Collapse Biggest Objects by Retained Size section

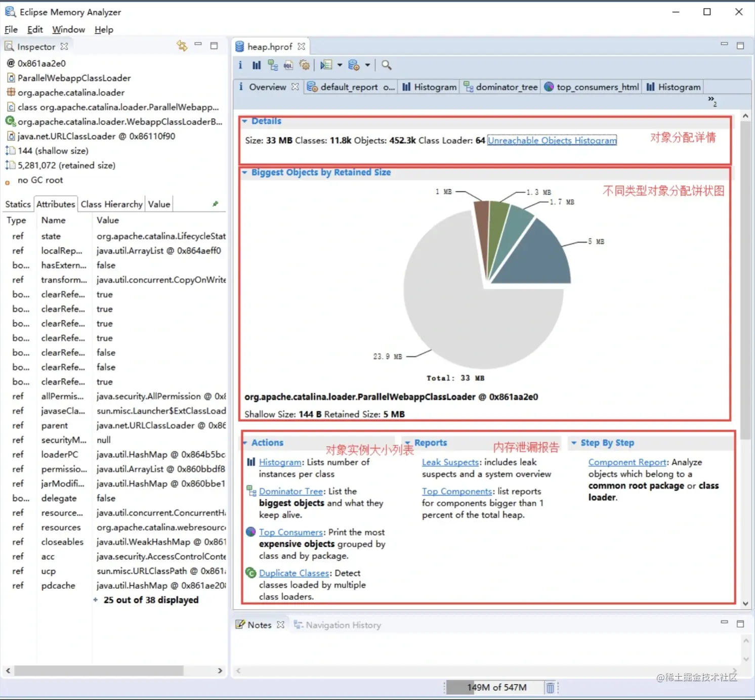point(244,172)
